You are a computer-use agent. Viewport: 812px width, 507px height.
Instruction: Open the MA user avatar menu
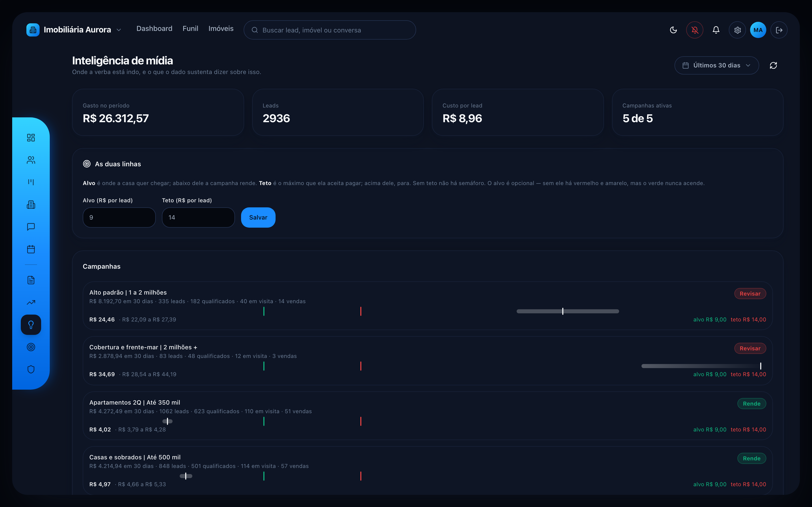pos(758,30)
